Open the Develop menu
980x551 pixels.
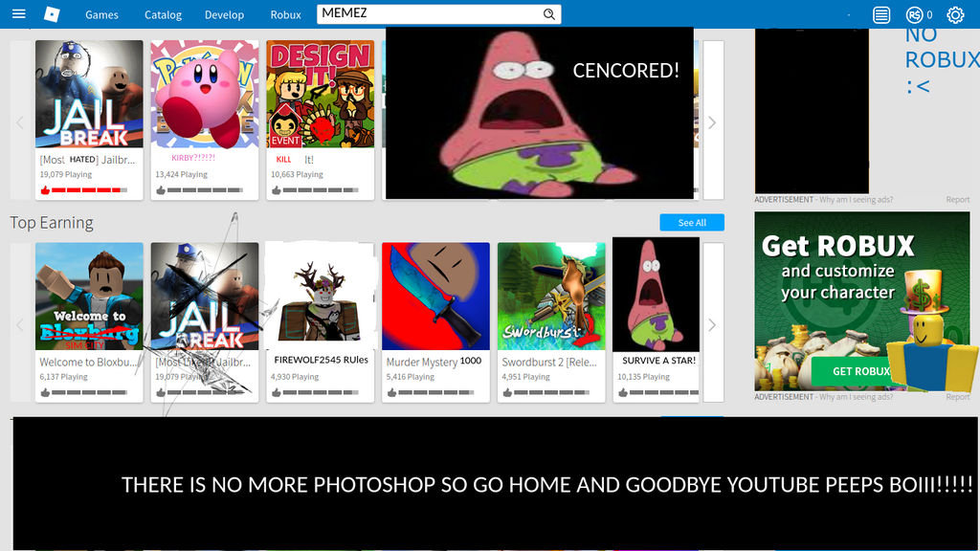[x=224, y=14]
